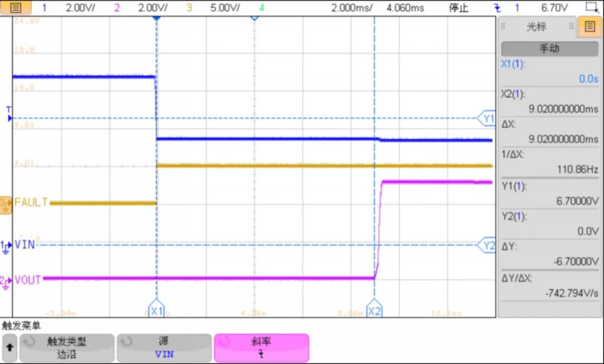Click the Y1 cursor handle on the right edge

point(488,119)
